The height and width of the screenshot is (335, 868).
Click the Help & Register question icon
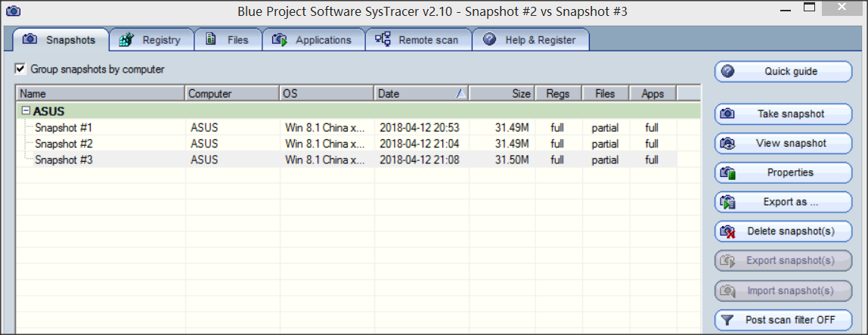click(x=488, y=39)
